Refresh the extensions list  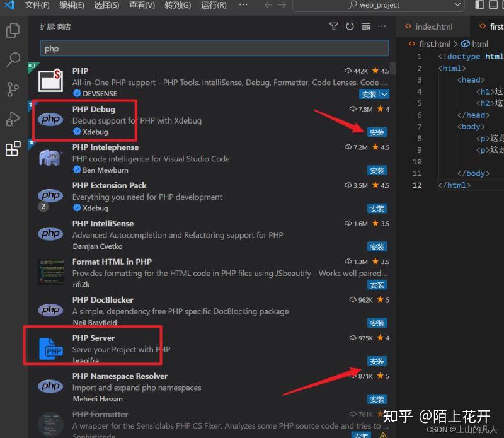click(x=350, y=27)
